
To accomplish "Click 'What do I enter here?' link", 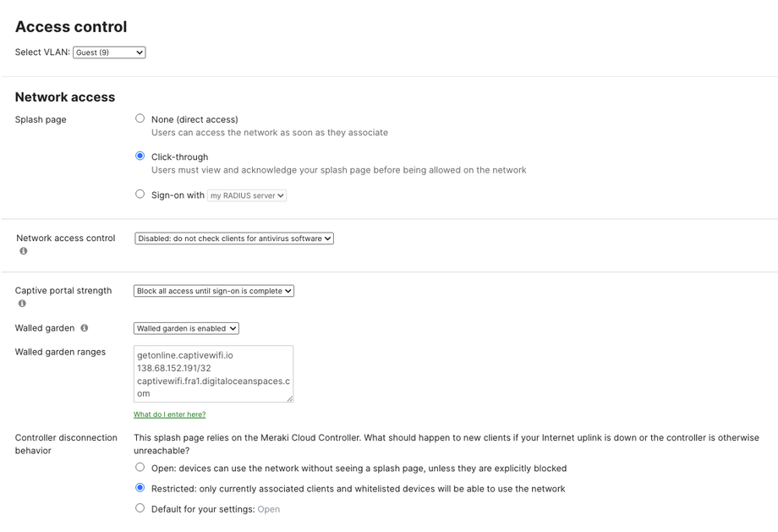I will [x=169, y=414].
